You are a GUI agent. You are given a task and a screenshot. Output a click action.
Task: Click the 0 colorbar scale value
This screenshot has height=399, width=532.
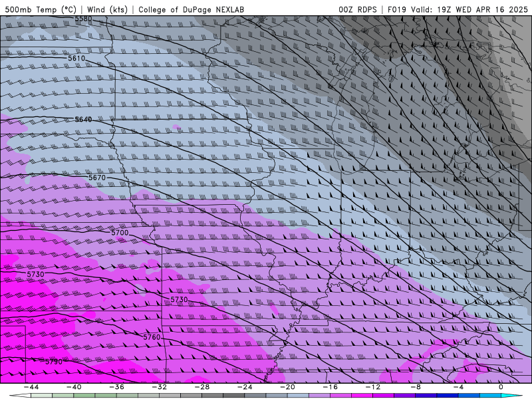501,387
